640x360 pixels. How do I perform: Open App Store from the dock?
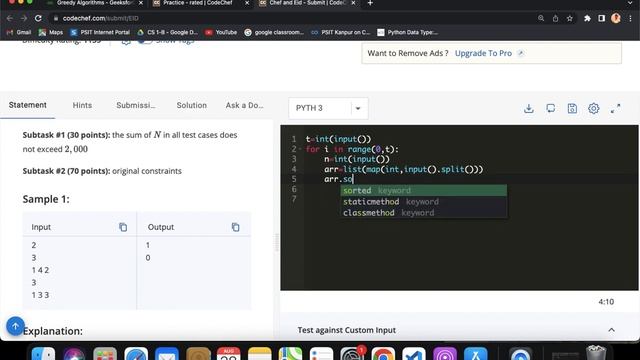click(x=476, y=354)
